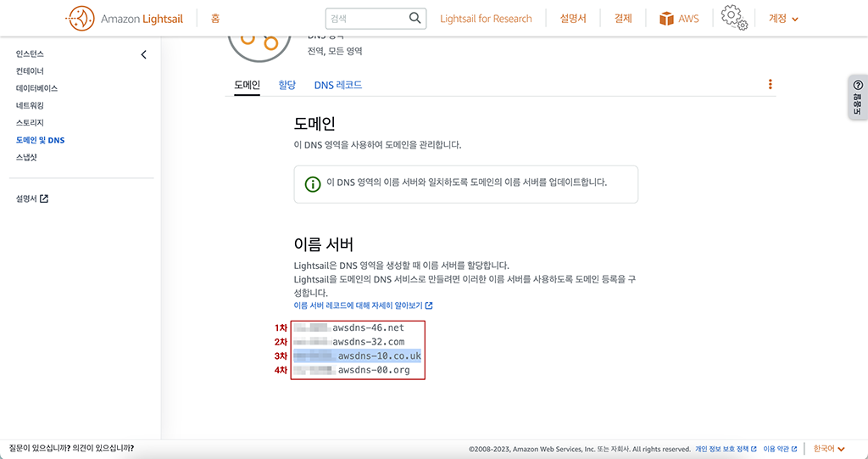Click the DNS zone circular thumbnail icon
The width and height of the screenshot is (868, 459).
tap(259, 48)
